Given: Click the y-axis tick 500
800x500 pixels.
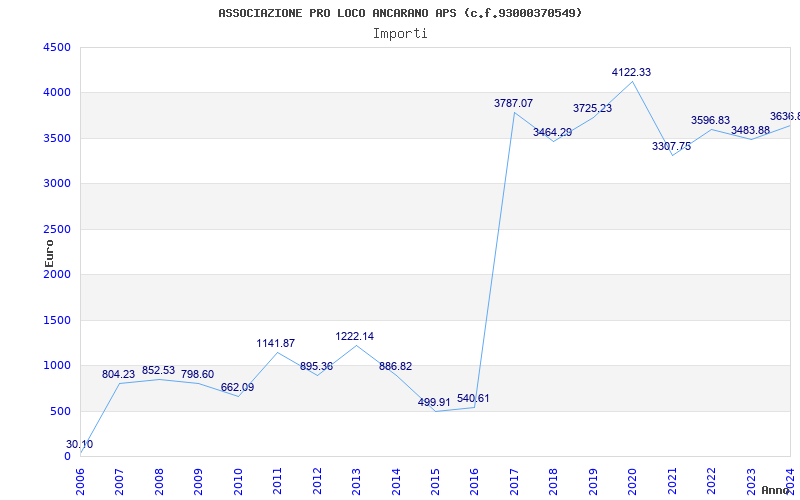Looking at the screenshot, I should [60, 411].
